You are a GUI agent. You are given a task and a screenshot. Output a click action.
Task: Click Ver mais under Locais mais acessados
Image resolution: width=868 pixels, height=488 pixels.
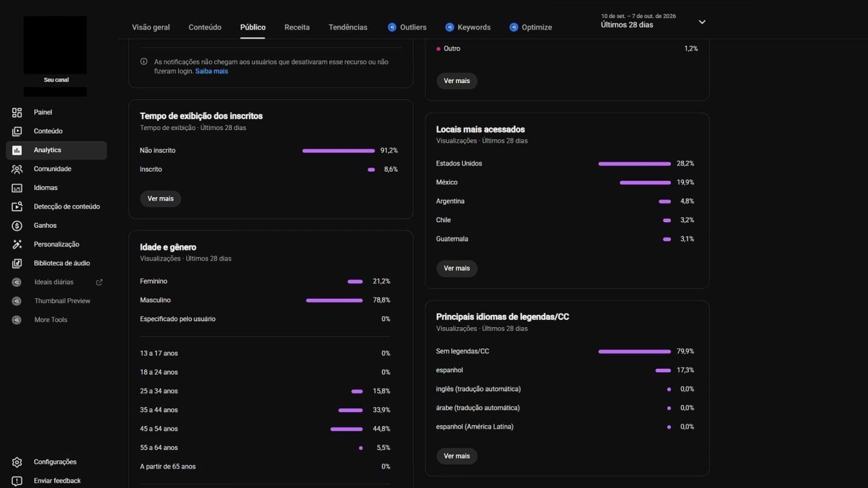457,268
